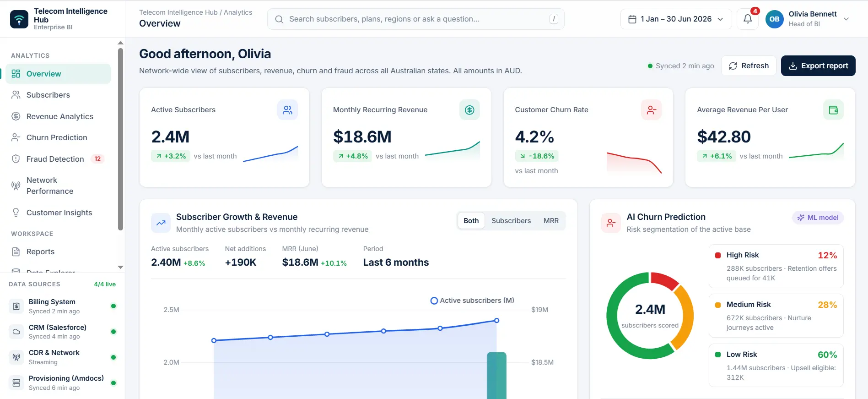Expand the Olivia Bennett account menu chevron
Viewport: 868px width, 399px height.
tap(846, 19)
